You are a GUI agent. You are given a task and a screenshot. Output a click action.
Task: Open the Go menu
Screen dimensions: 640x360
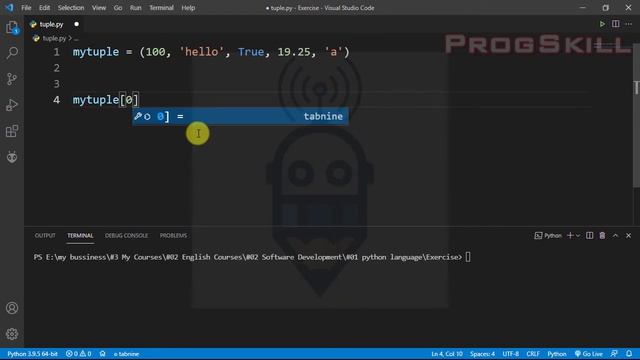118,8
